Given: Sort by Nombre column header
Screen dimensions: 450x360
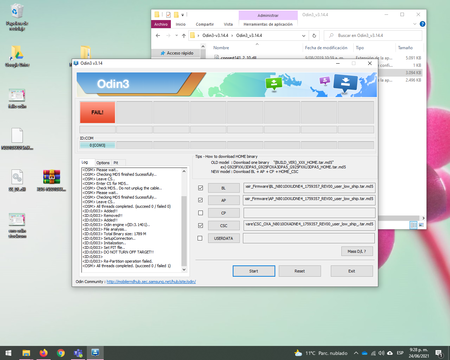Looking at the screenshot, I should click(x=221, y=48).
